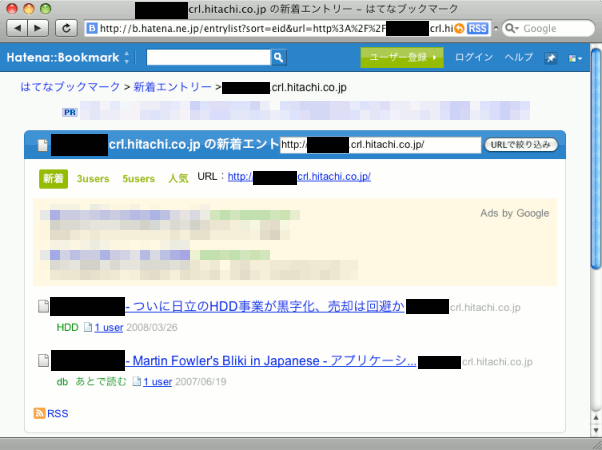
Task: Click page icon beside the HDD事業 entry
Action: pos(43,306)
